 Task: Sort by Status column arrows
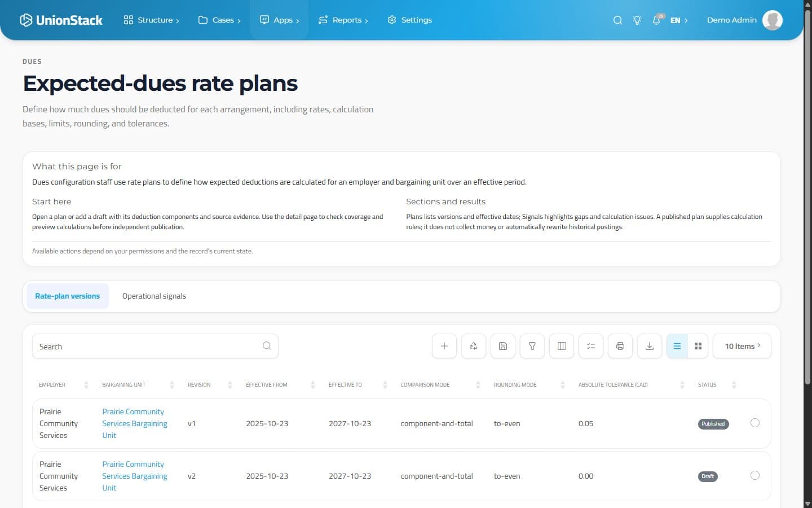coord(734,385)
